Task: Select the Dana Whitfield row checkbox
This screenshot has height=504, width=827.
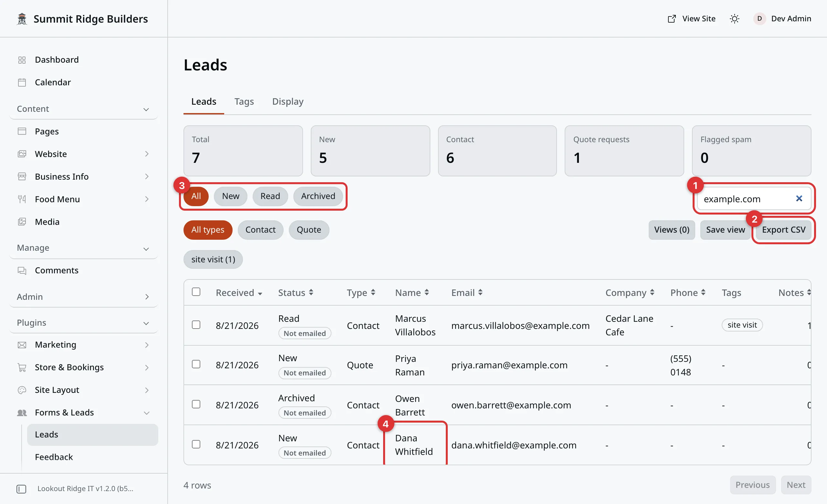Action: [x=196, y=445]
